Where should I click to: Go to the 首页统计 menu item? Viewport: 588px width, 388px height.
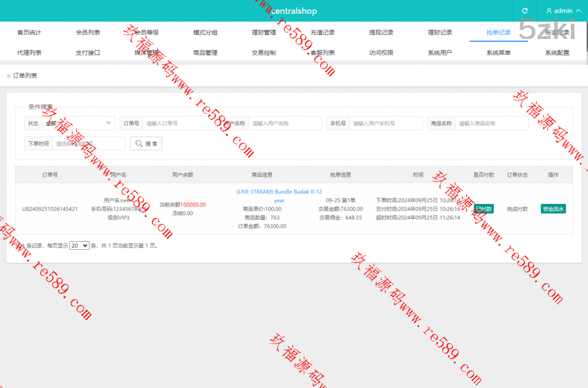point(29,33)
